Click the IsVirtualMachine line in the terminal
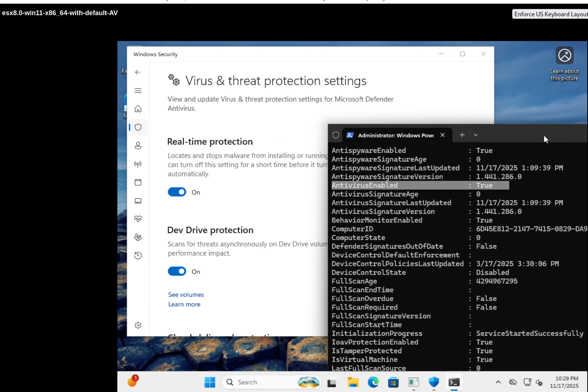 click(x=412, y=359)
